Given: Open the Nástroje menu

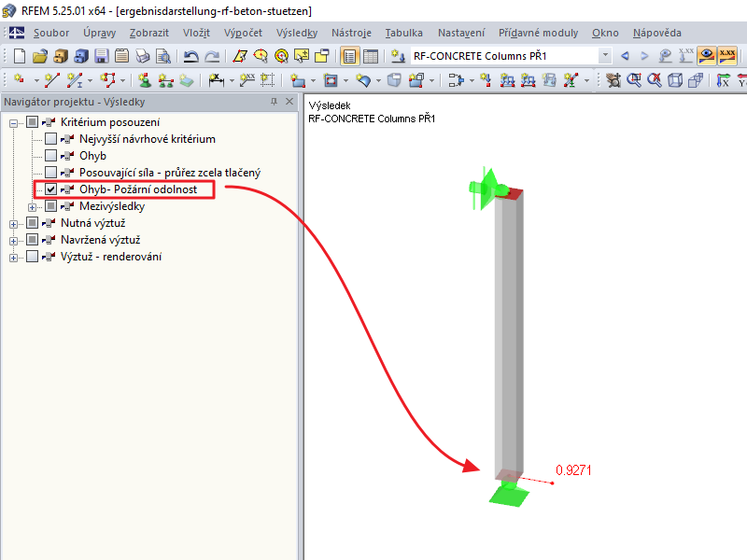Looking at the screenshot, I should 351,33.
